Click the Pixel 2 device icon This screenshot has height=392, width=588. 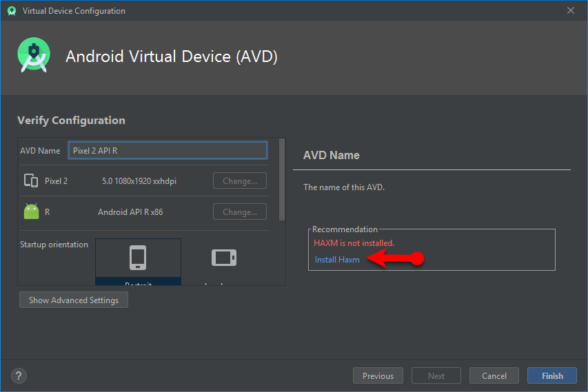pos(31,181)
